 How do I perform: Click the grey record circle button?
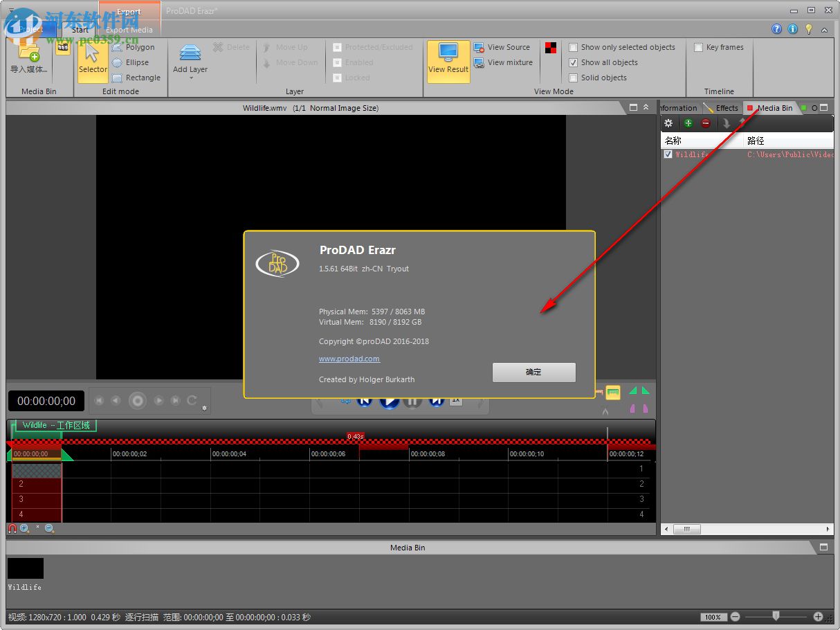(138, 400)
